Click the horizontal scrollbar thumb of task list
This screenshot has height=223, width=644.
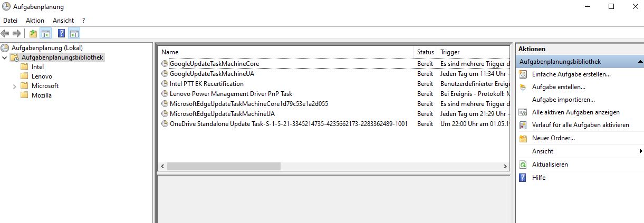tap(224, 166)
